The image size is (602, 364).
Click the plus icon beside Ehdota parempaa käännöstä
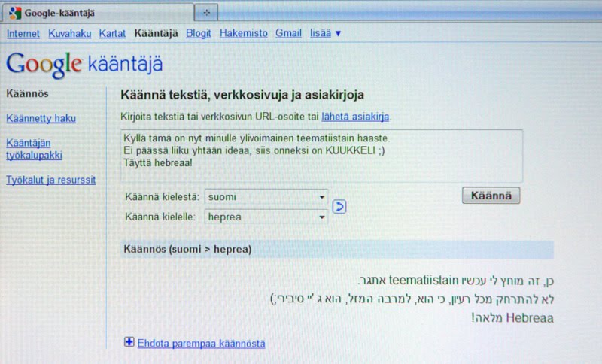click(129, 342)
